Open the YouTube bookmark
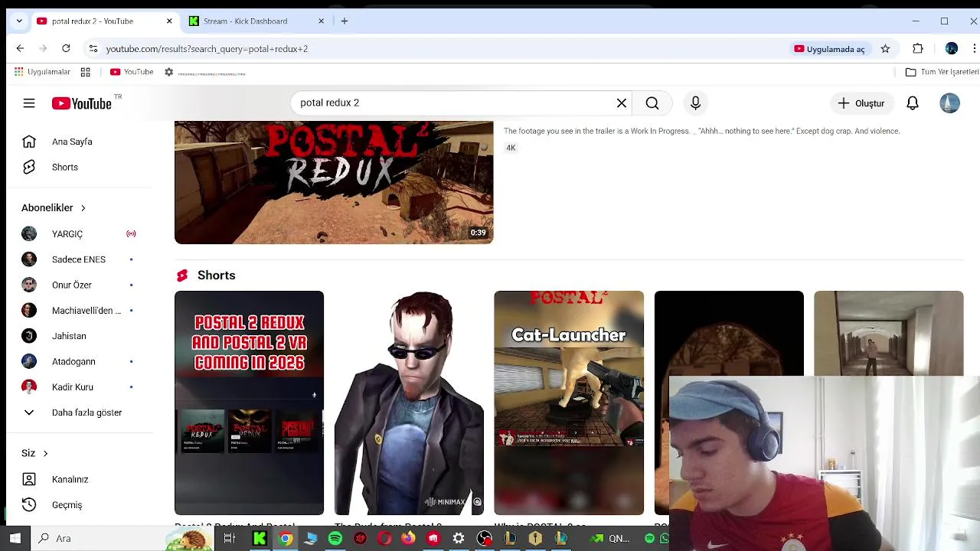 (132, 72)
